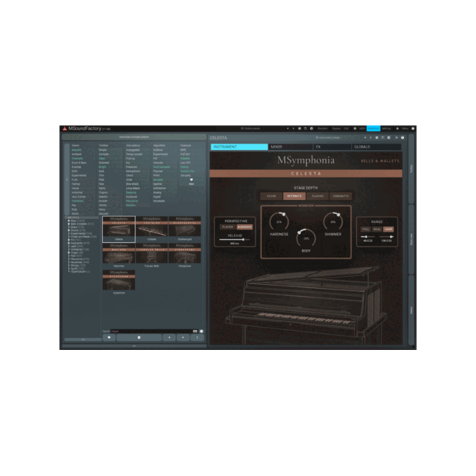Expand the Bass category in tree
476x476 pixels.
tap(69, 221)
